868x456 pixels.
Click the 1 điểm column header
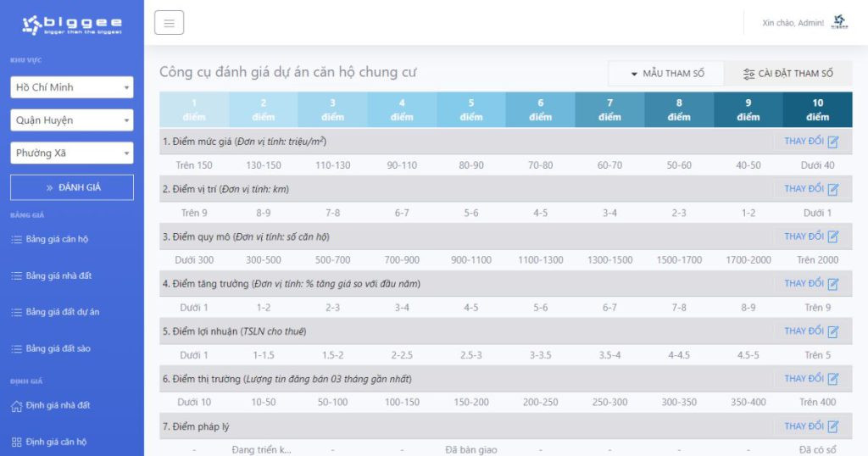click(x=194, y=110)
